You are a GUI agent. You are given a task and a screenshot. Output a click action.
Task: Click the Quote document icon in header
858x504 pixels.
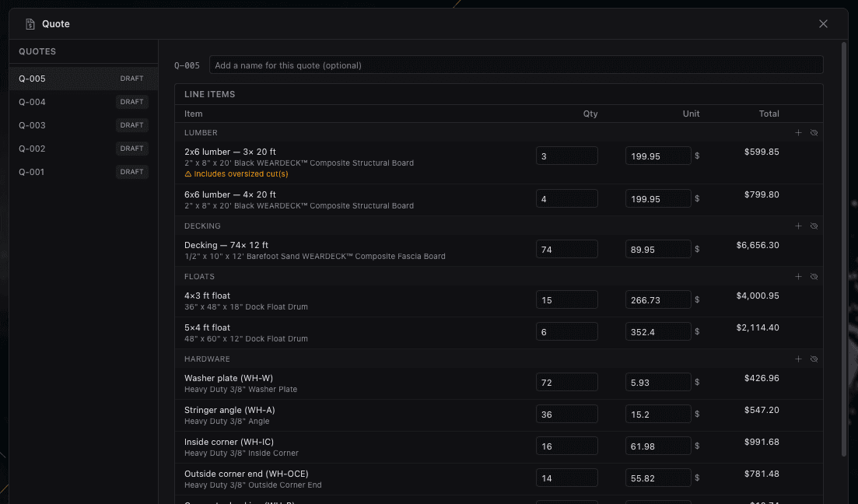(x=30, y=24)
